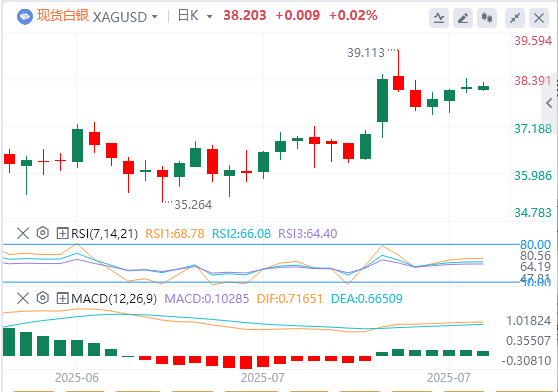This screenshot has height=392, width=558.
Task: Click the 2025-06 date axis label
Action: tap(77, 377)
